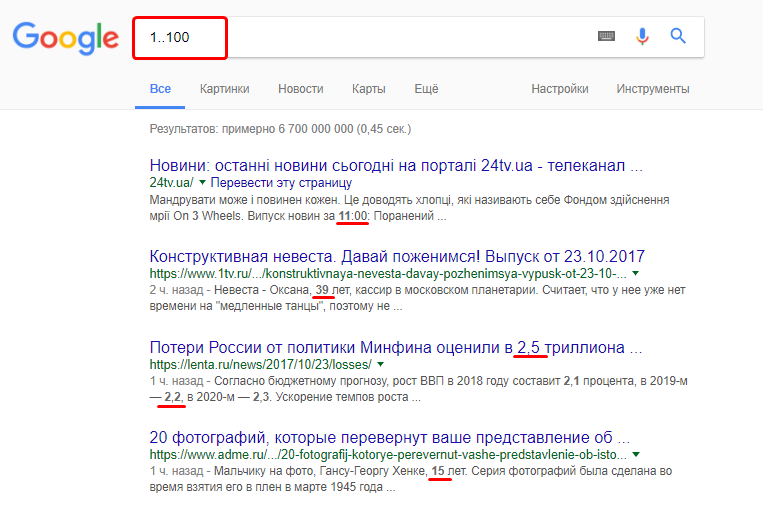
Task: Click the magnifying glass search button
Action: (x=678, y=36)
